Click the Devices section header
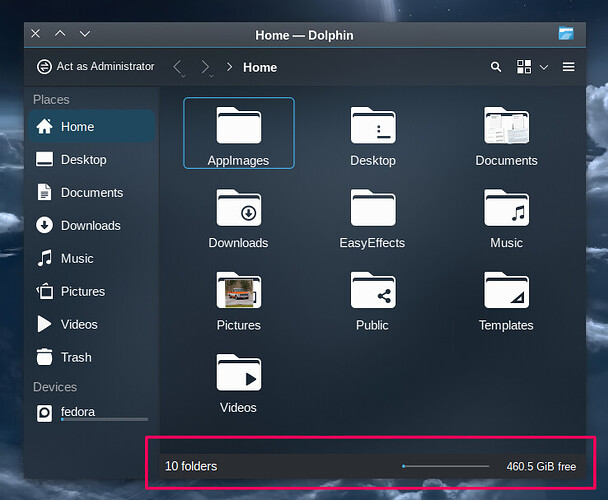608x500 pixels. [x=55, y=387]
